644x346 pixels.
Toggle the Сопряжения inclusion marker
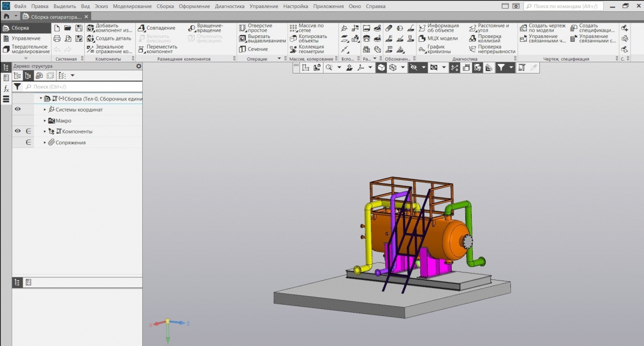point(28,143)
